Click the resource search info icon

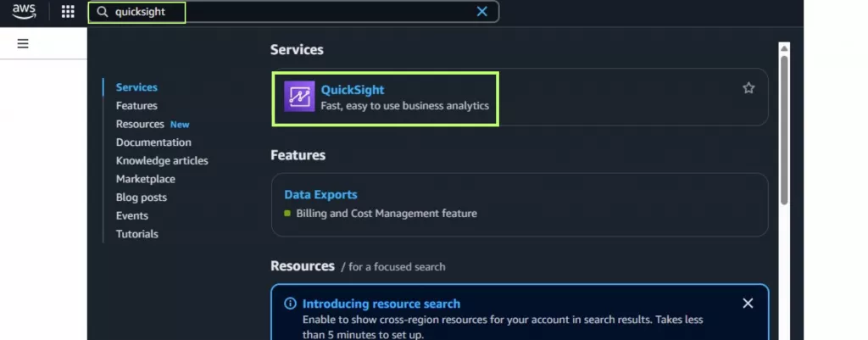(290, 304)
